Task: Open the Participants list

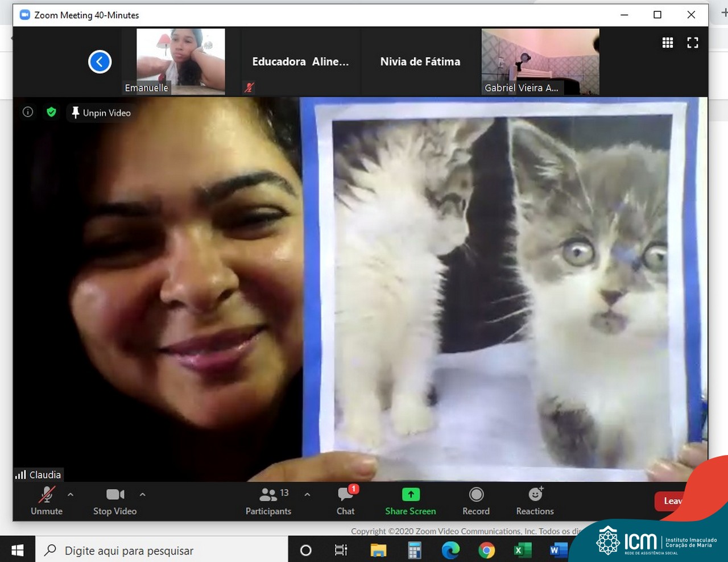Action: tap(268, 501)
